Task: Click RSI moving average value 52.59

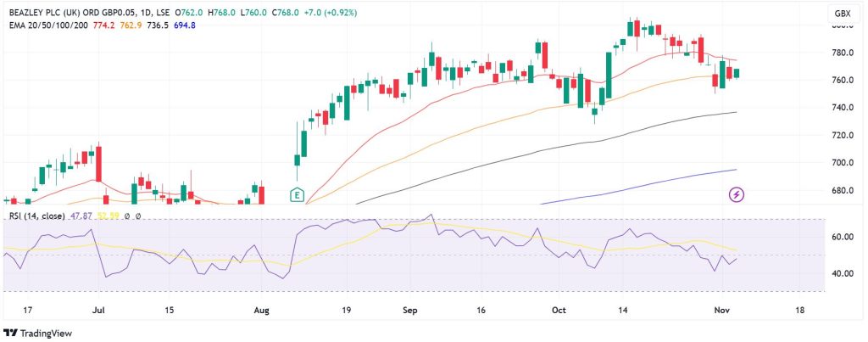Action: (108, 216)
